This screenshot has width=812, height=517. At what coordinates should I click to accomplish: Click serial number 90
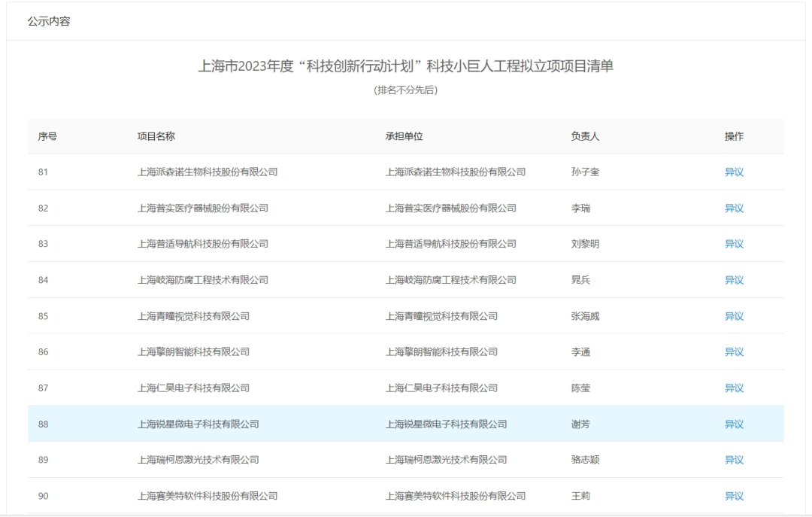coord(43,496)
